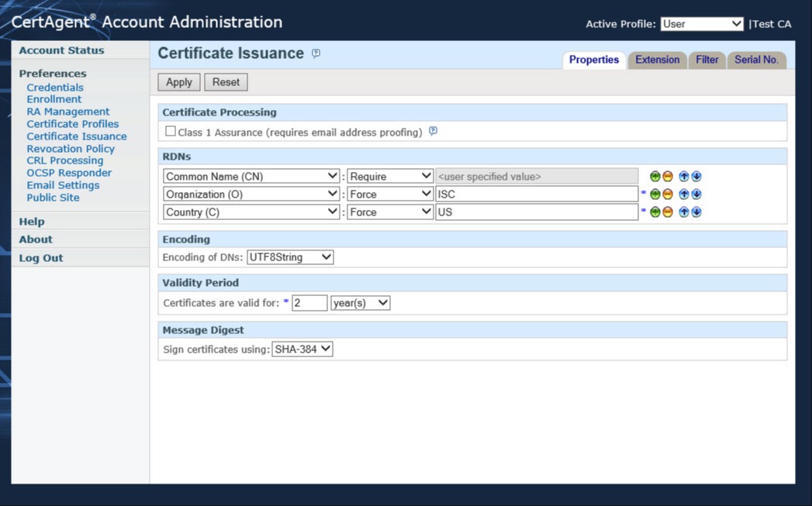Open the validity period unit dropdown
The width and height of the screenshot is (812, 506).
360,303
